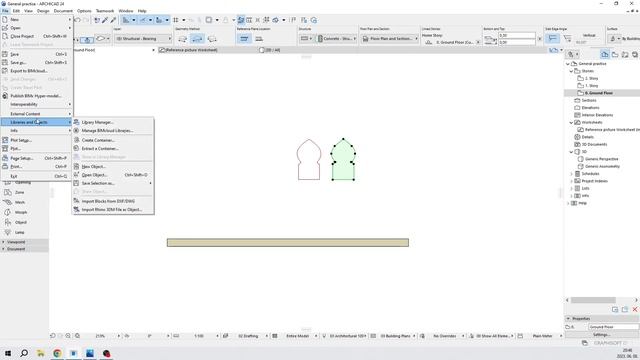Open Layout Book icon in Navigator
Viewport: 640px width, 360px height.
625,54
